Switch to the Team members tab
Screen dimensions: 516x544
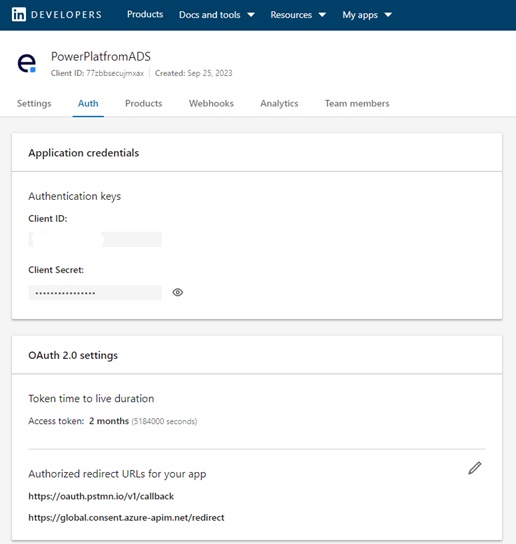click(x=357, y=103)
